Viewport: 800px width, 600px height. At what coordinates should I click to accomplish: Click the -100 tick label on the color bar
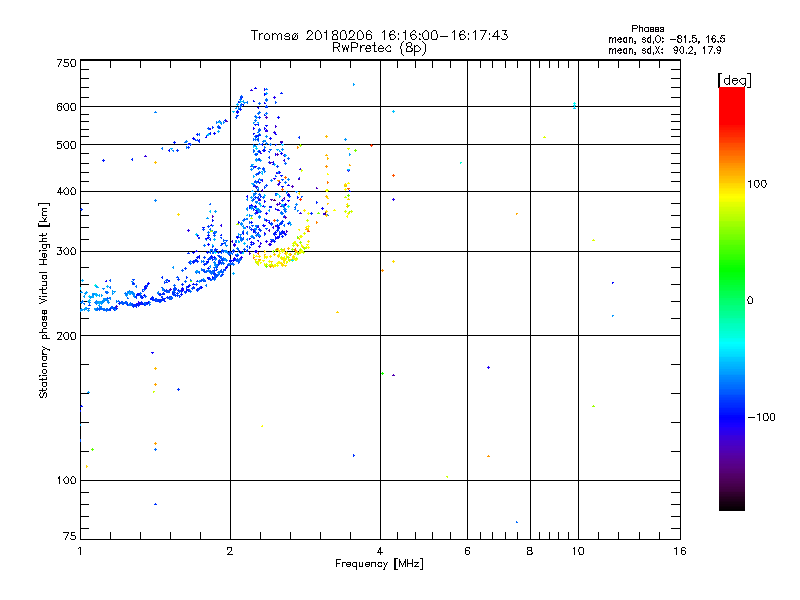click(x=765, y=417)
